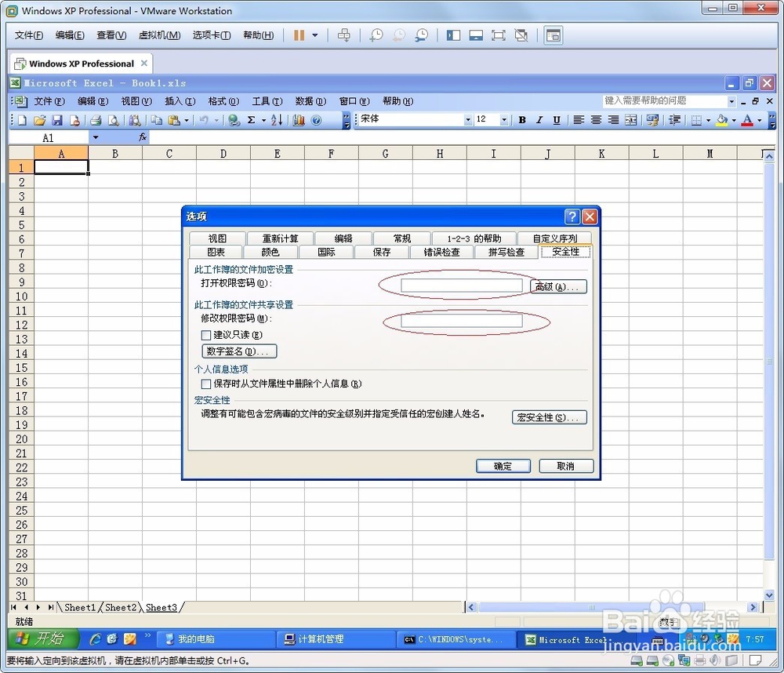Click the 取消 button in Options dialog
This screenshot has height=673, width=784.
[x=566, y=466]
